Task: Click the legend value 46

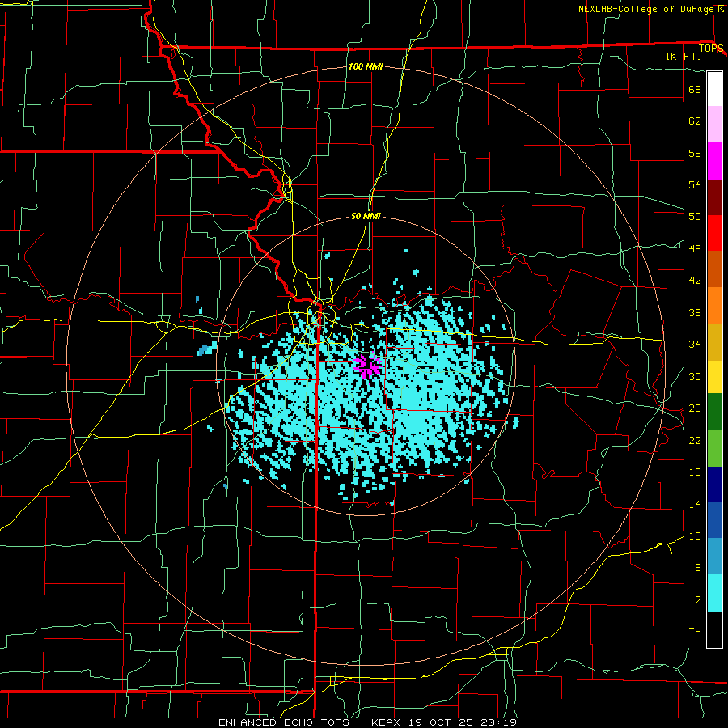Action: [x=695, y=248]
